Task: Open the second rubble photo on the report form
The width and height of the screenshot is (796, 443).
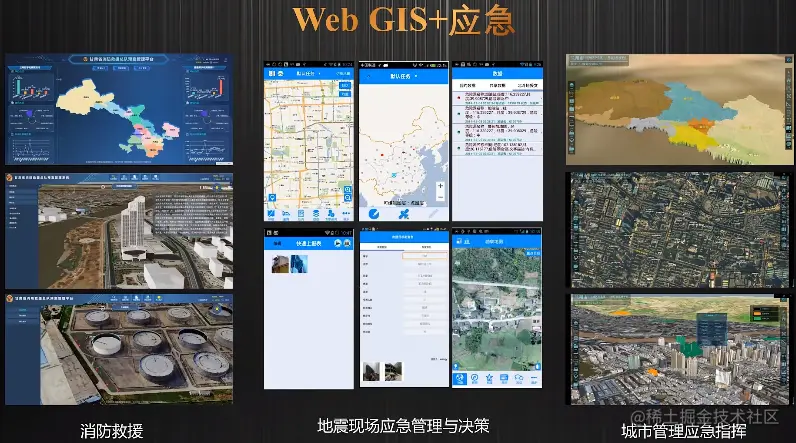Action: 393,371
